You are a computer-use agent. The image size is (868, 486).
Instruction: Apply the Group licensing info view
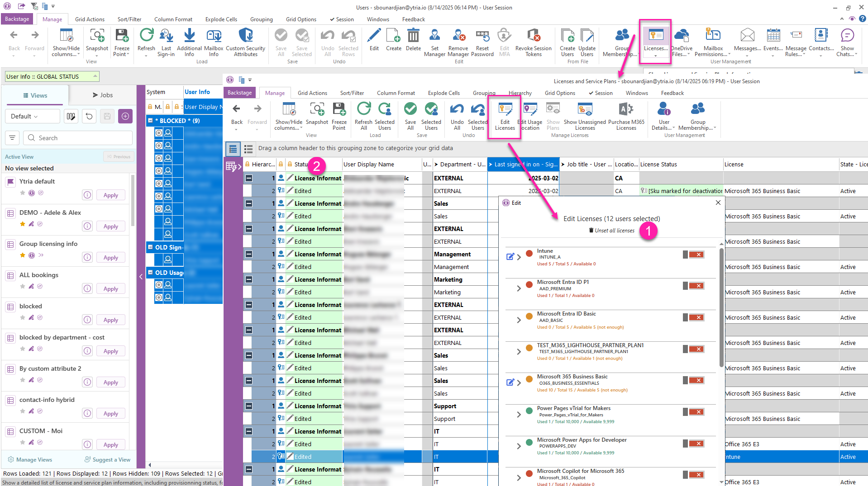pyautogui.click(x=110, y=257)
